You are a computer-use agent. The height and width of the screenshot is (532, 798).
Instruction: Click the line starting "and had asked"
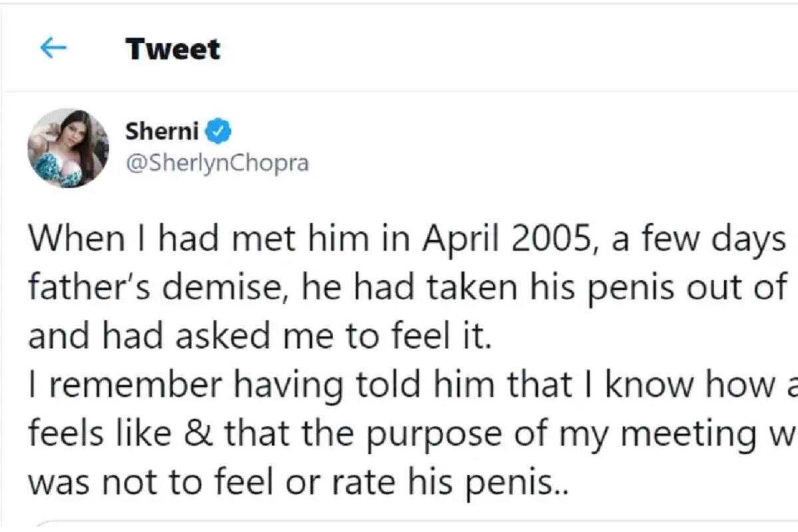coord(259,337)
